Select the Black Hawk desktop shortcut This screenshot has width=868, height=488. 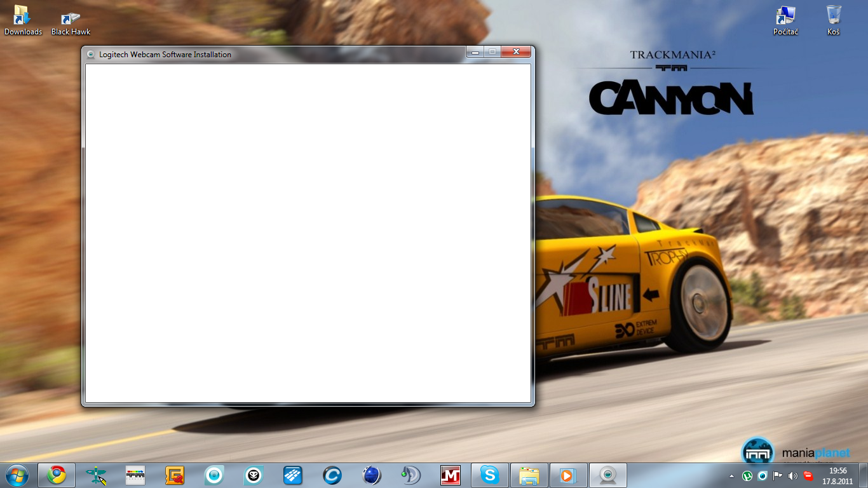[71, 23]
